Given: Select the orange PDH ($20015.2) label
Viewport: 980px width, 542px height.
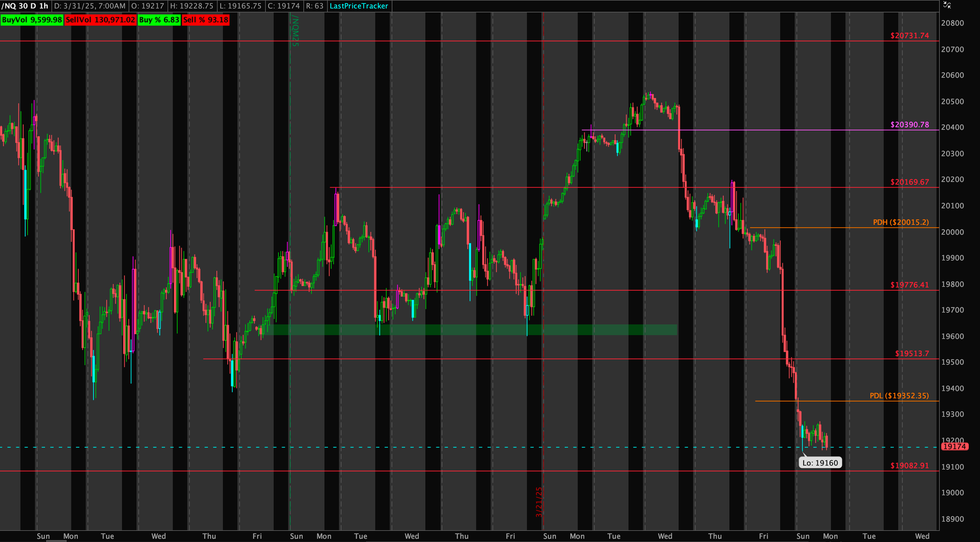Looking at the screenshot, I should tap(900, 222).
